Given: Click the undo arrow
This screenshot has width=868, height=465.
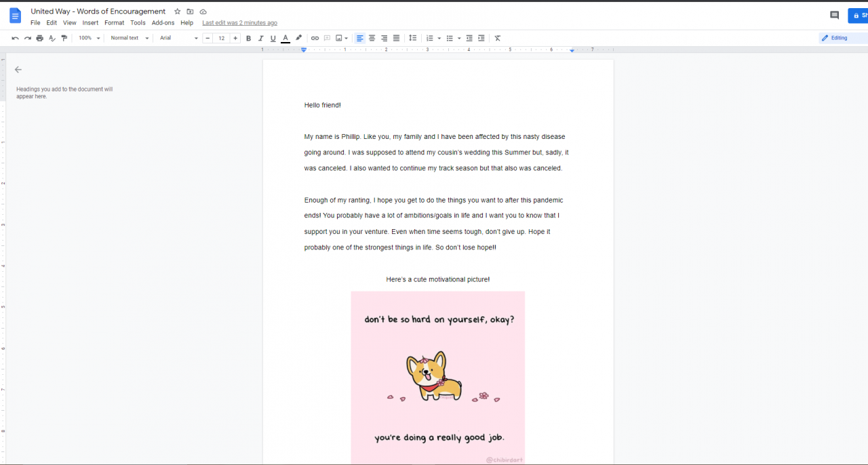Looking at the screenshot, I should [x=15, y=38].
